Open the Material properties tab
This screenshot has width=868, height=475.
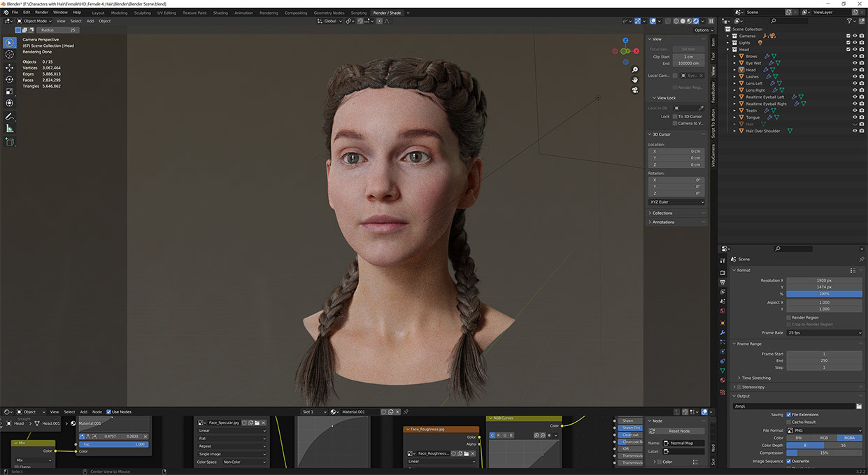tap(723, 380)
